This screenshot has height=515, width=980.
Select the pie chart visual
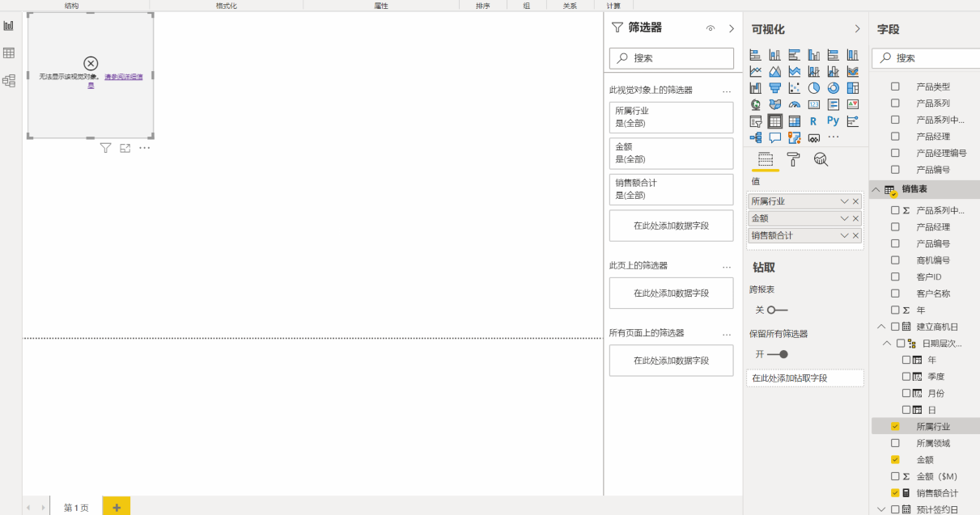pyautogui.click(x=814, y=88)
